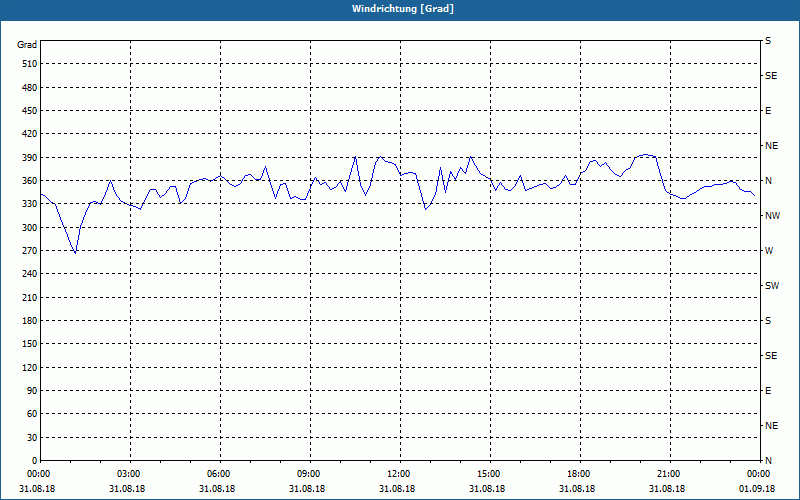Select compass label S on the 180 gridline
The height and width of the screenshot is (500, 800).
click(768, 321)
